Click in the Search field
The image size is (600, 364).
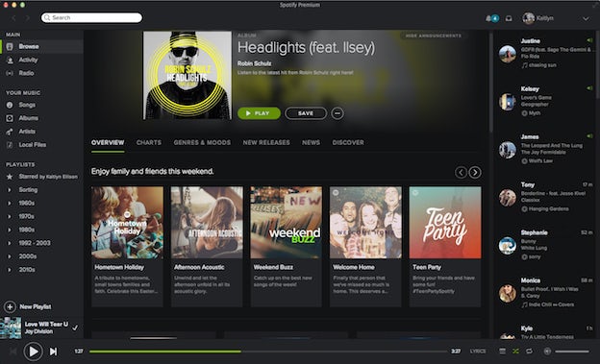92,17
